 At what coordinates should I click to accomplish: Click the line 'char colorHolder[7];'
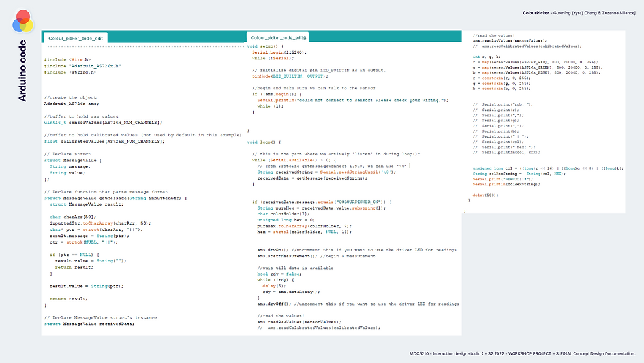[x=282, y=213]
